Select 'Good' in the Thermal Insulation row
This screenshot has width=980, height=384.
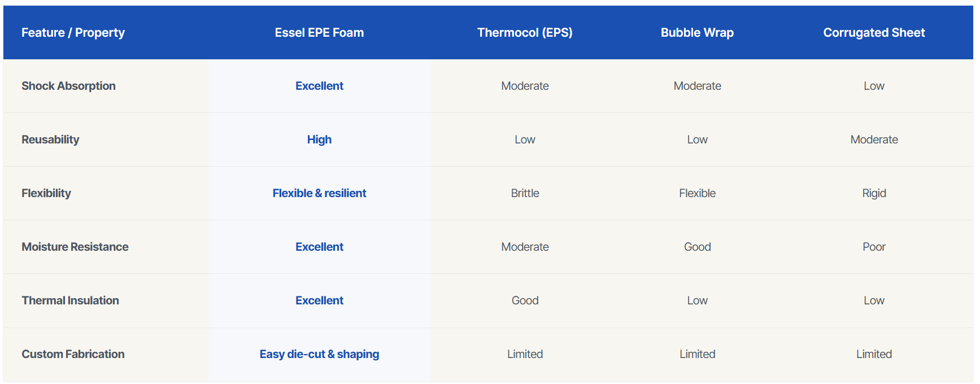525,300
